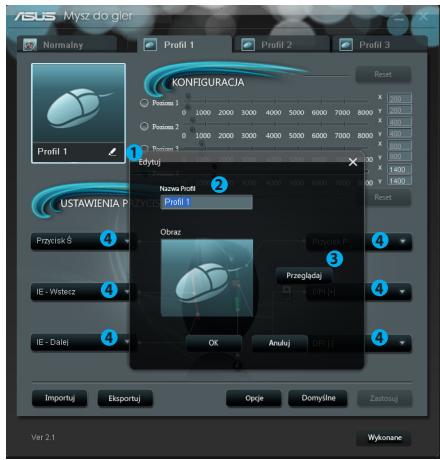
Task: Click the Zastosuj button
Action: [x=384, y=398]
